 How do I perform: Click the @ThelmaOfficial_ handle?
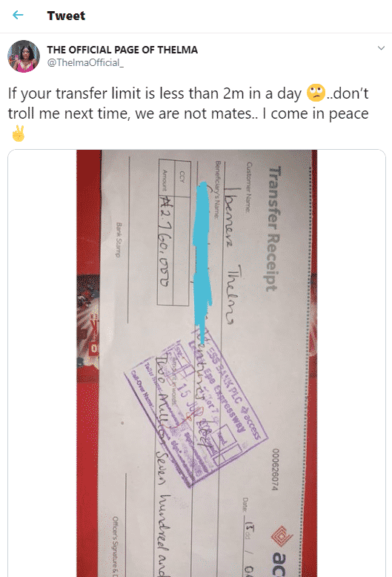pyautogui.click(x=85, y=62)
